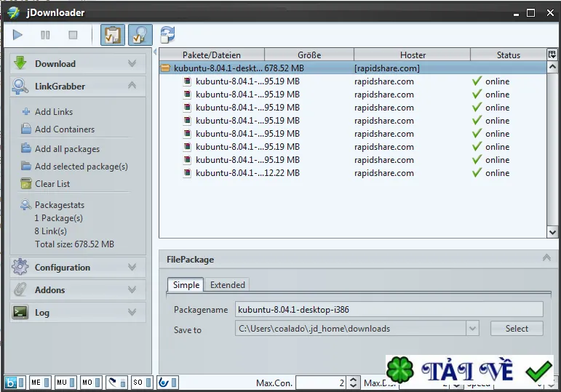The image size is (561, 392).
Task: Expand the Configuration section chevron
Action: pos(132,267)
